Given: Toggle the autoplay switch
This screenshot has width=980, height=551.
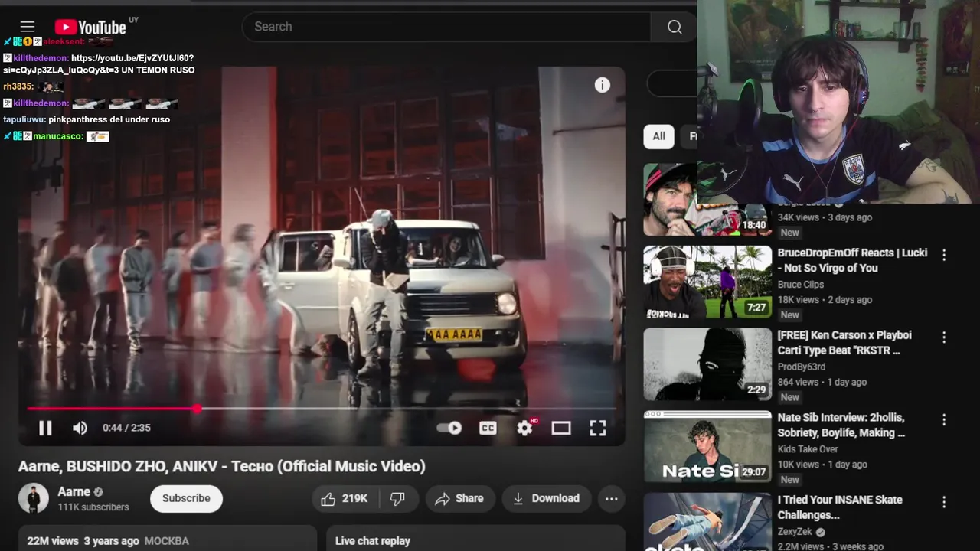Looking at the screenshot, I should [449, 428].
